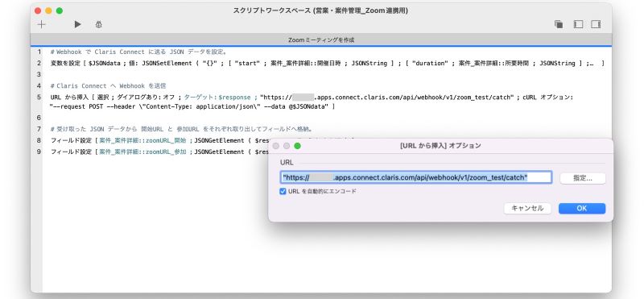Select the Zoomミーティングを作成 script tab
The image size is (644, 299).
(x=320, y=40)
